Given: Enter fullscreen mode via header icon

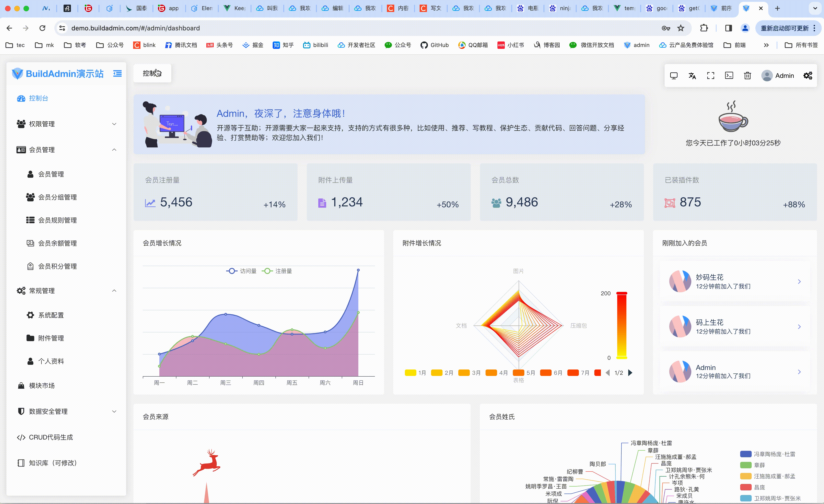Looking at the screenshot, I should click(x=710, y=76).
